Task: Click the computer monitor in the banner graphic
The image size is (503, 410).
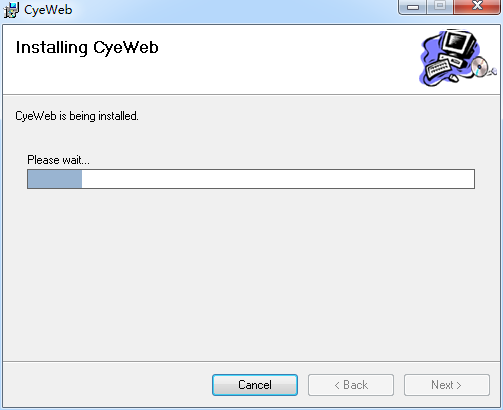Action: pos(459,43)
